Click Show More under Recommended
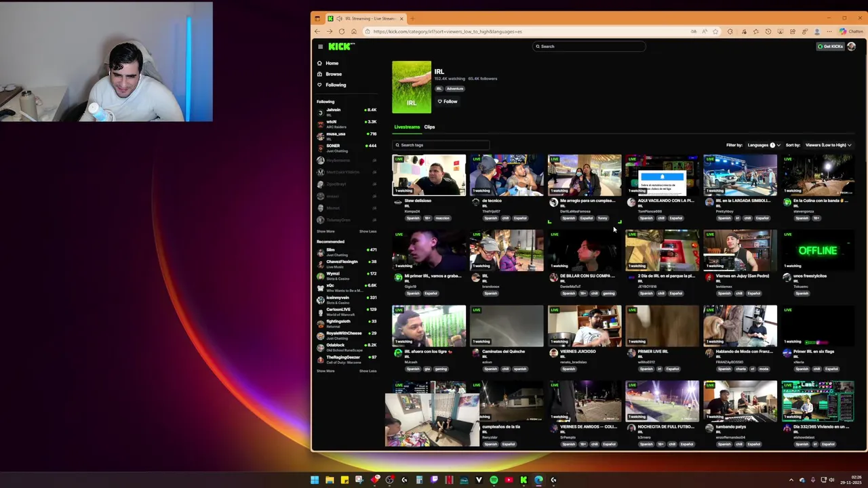Image resolution: width=868 pixels, height=488 pixels. click(x=325, y=371)
